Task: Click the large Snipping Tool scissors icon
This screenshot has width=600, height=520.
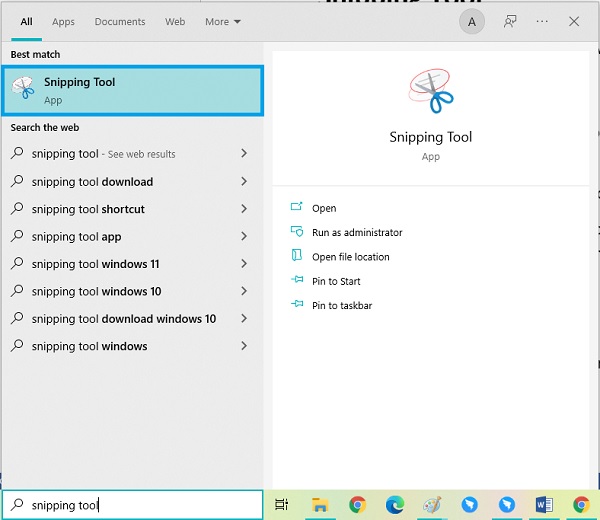Action: (431, 91)
